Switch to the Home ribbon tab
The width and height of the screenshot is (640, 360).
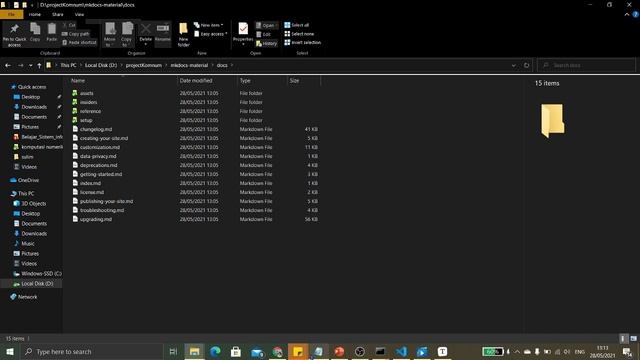tap(35, 14)
